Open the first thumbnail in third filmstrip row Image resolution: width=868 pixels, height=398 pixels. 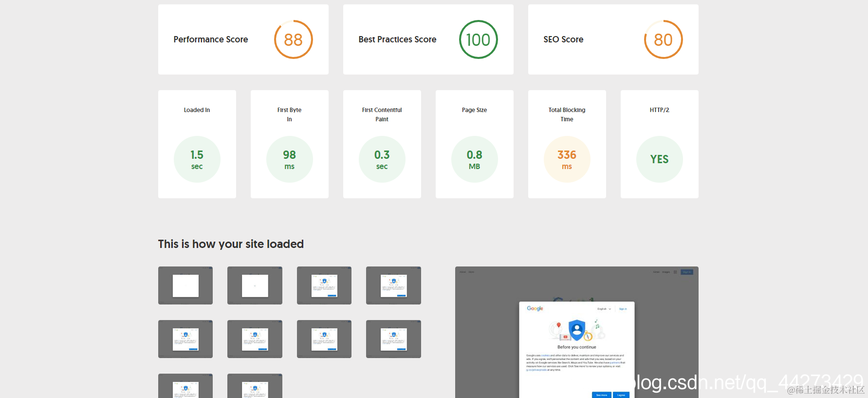click(x=185, y=386)
